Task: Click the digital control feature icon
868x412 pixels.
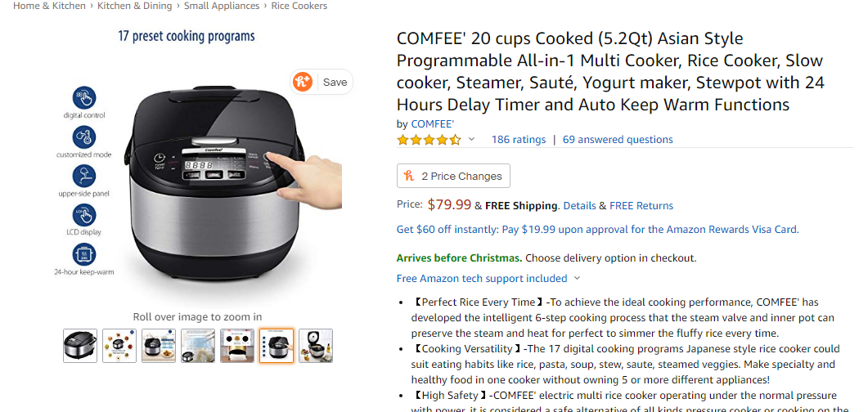Action: [84, 97]
